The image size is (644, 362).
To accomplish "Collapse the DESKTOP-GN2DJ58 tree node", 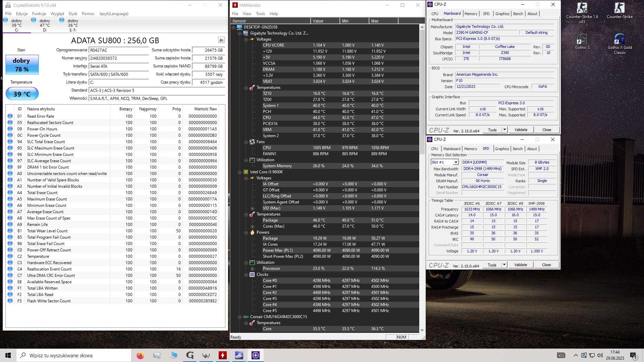I will coord(233,27).
